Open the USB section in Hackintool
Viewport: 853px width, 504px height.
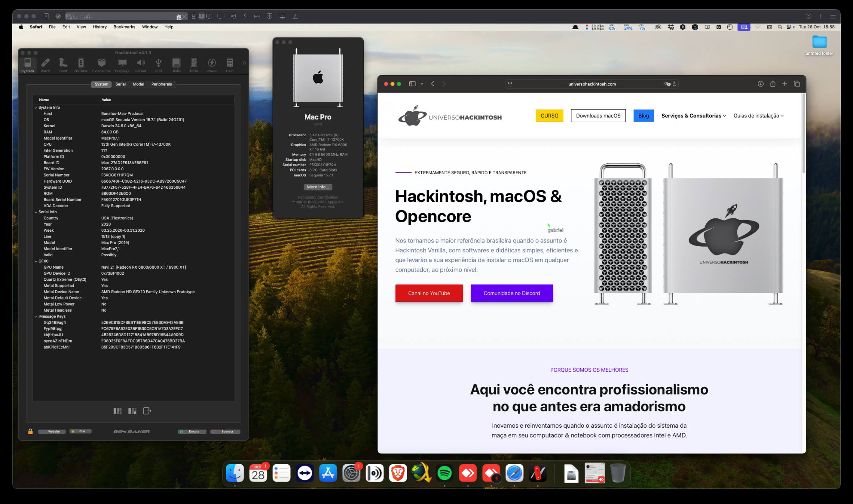pos(158,65)
